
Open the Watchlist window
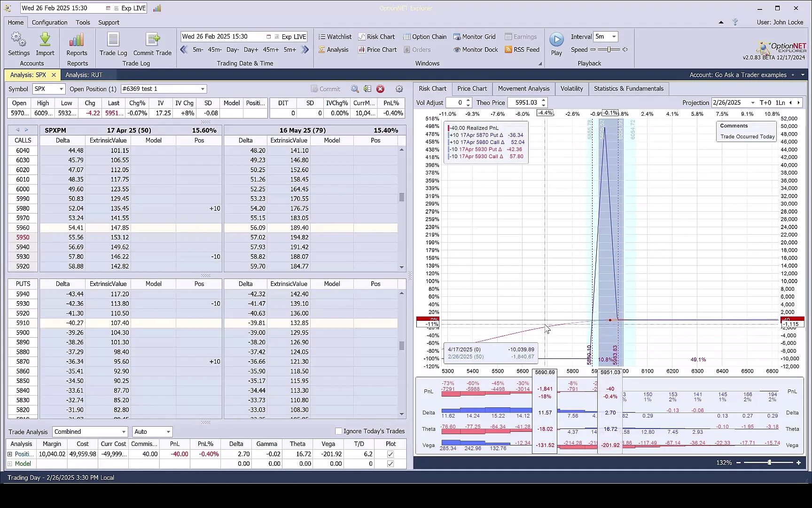click(335, 37)
